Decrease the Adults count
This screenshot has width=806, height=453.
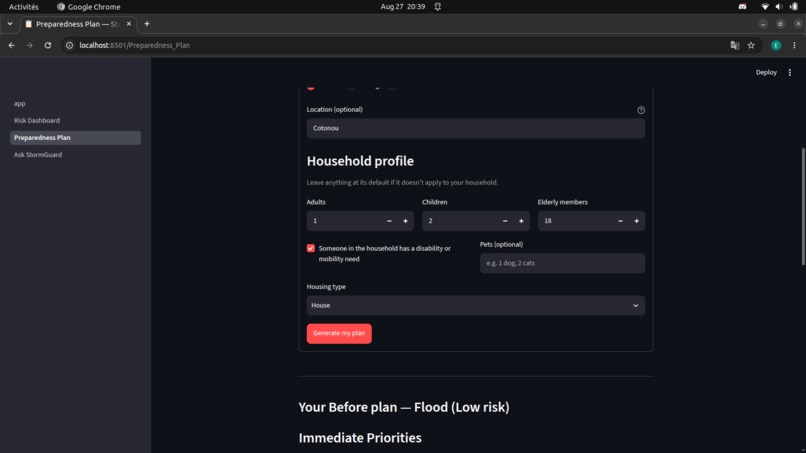(389, 221)
